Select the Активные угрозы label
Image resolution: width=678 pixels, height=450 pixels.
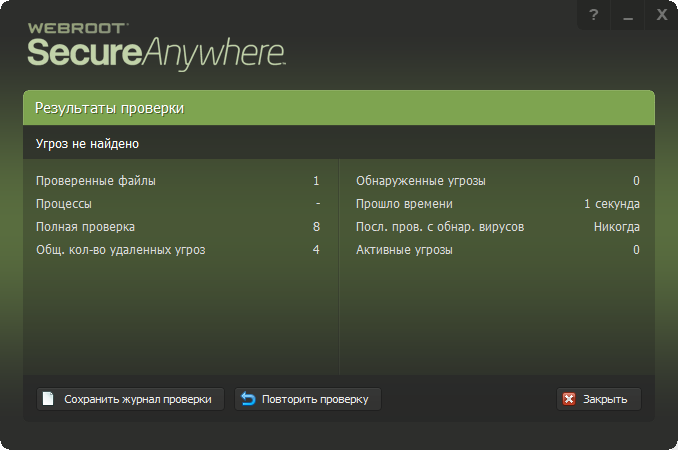point(404,249)
